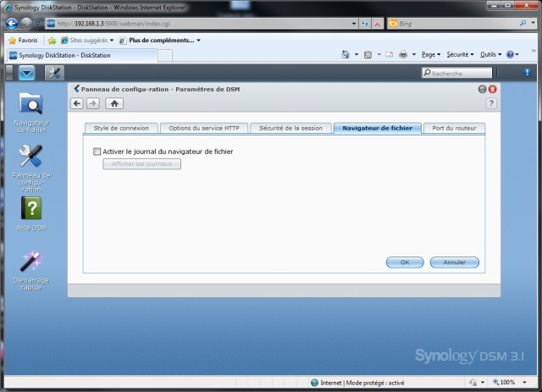Click the Favoris star icon
The image size is (542, 392).
coord(13,41)
